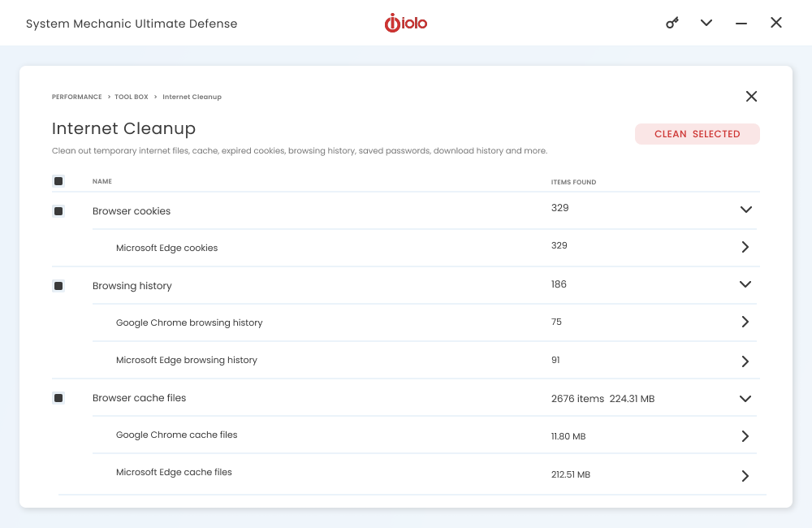Collapse the Browser cache files section
Viewport: 812px width, 528px height.
pos(745,398)
